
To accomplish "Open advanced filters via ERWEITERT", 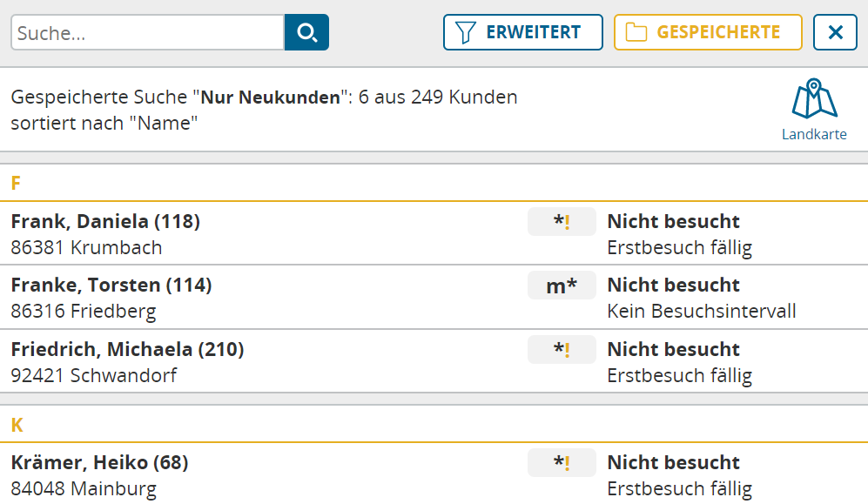I will (523, 32).
